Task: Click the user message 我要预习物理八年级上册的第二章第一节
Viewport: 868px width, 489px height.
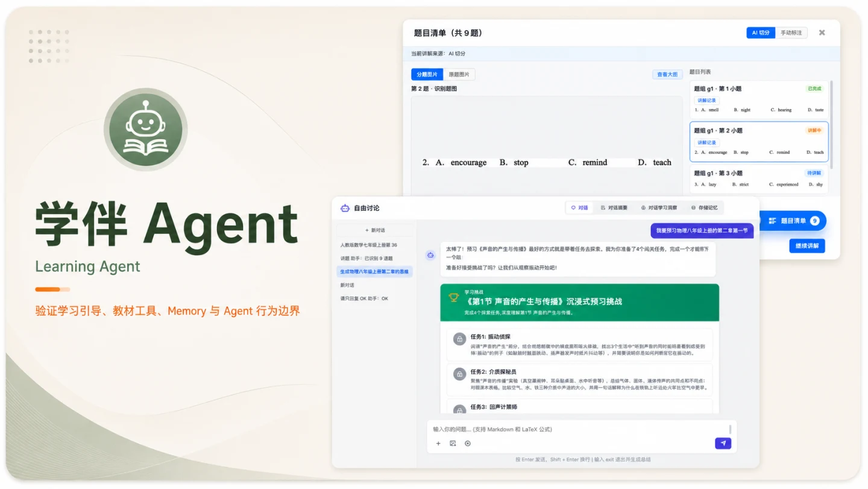Action: coord(702,230)
